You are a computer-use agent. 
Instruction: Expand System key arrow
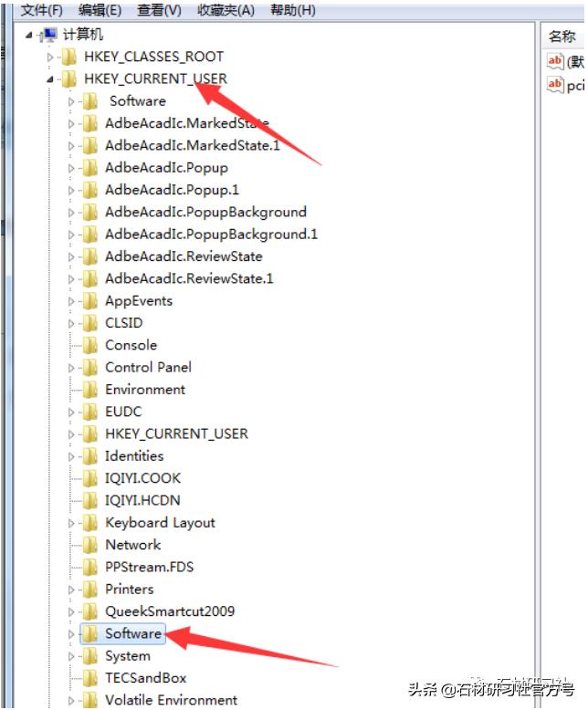[x=71, y=656]
